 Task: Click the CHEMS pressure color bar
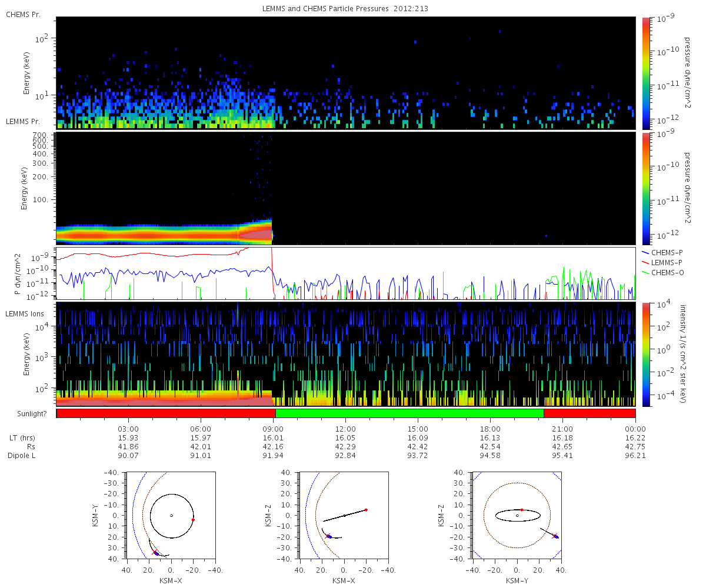(x=647, y=72)
